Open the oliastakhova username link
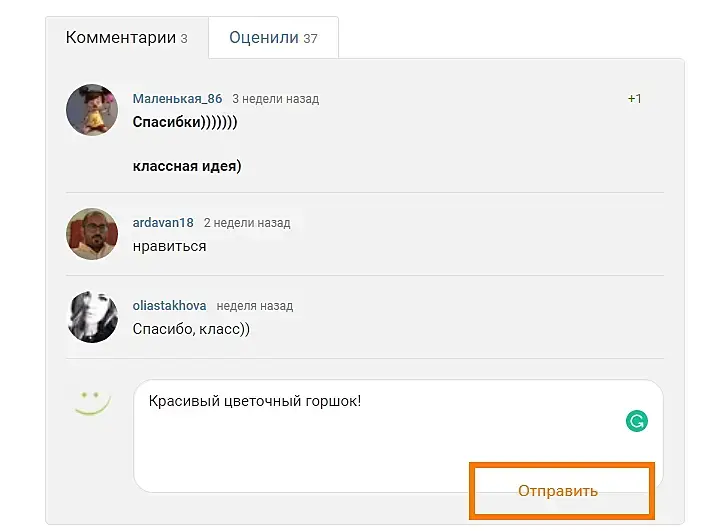Viewport: 701px width, 531px height. tap(170, 306)
